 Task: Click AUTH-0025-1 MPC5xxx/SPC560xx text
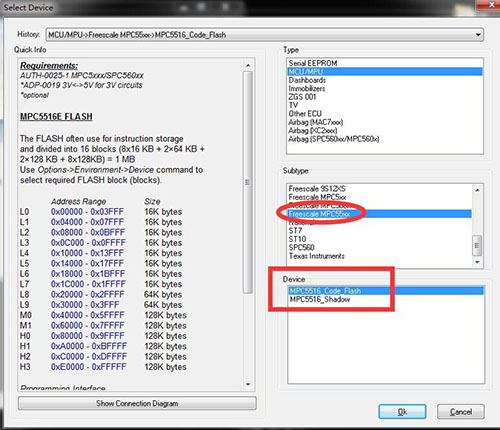[x=82, y=75]
